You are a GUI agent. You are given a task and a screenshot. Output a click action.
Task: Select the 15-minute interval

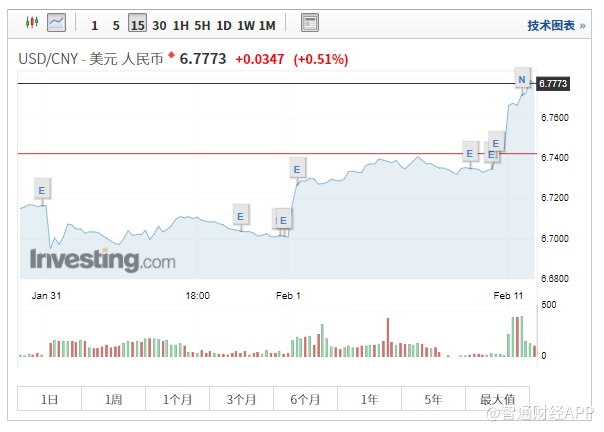click(137, 25)
